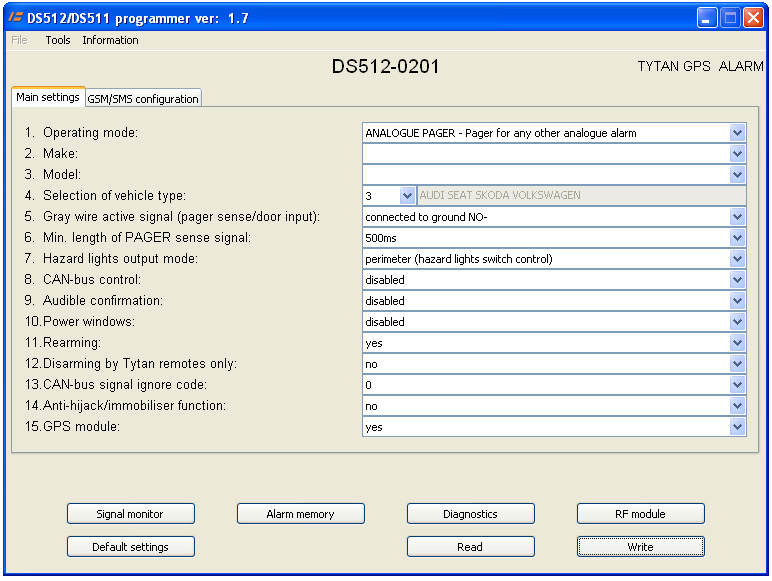Open the RF module settings

(641, 514)
